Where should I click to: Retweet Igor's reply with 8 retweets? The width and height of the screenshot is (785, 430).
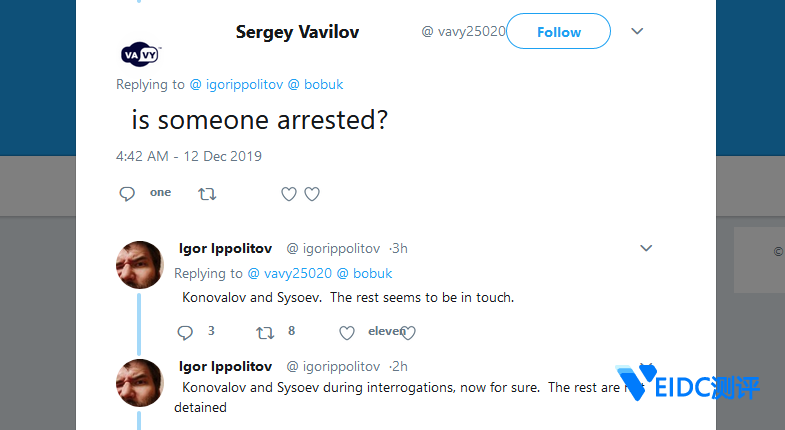266,332
